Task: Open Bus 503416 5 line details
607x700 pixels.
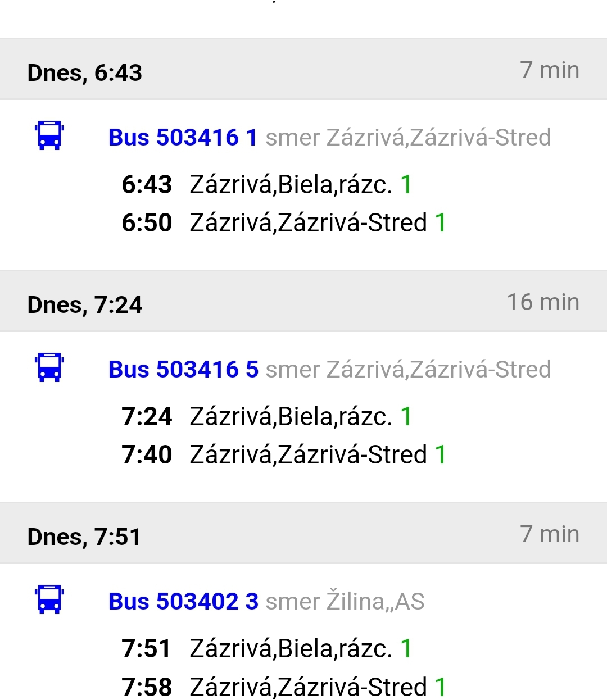Action: [183, 370]
